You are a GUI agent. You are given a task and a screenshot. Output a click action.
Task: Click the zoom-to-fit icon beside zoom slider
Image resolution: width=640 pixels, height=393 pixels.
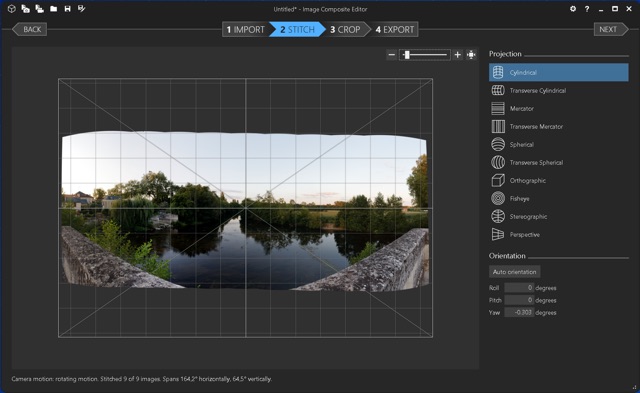click(x=471, y=55)
